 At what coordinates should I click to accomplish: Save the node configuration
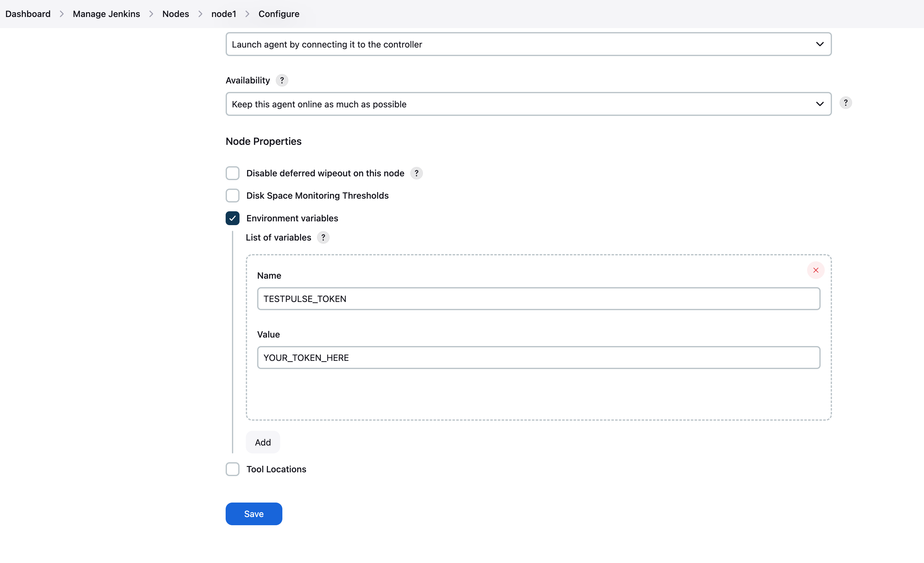[x=254, y=514]
